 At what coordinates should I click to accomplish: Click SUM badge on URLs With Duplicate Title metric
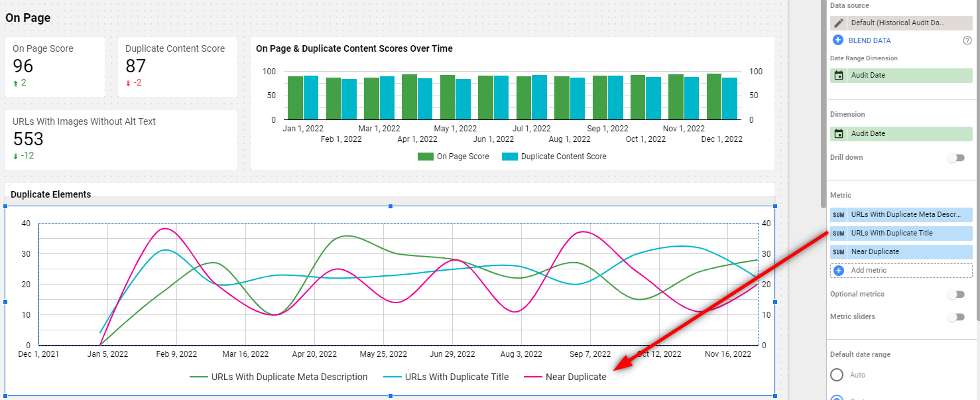tap(839, 233)
